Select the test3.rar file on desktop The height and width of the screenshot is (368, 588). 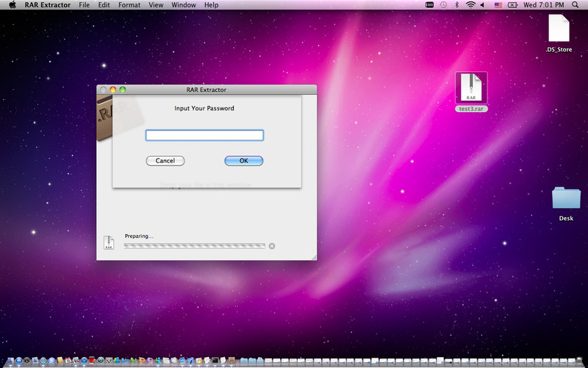click(471, 92)
